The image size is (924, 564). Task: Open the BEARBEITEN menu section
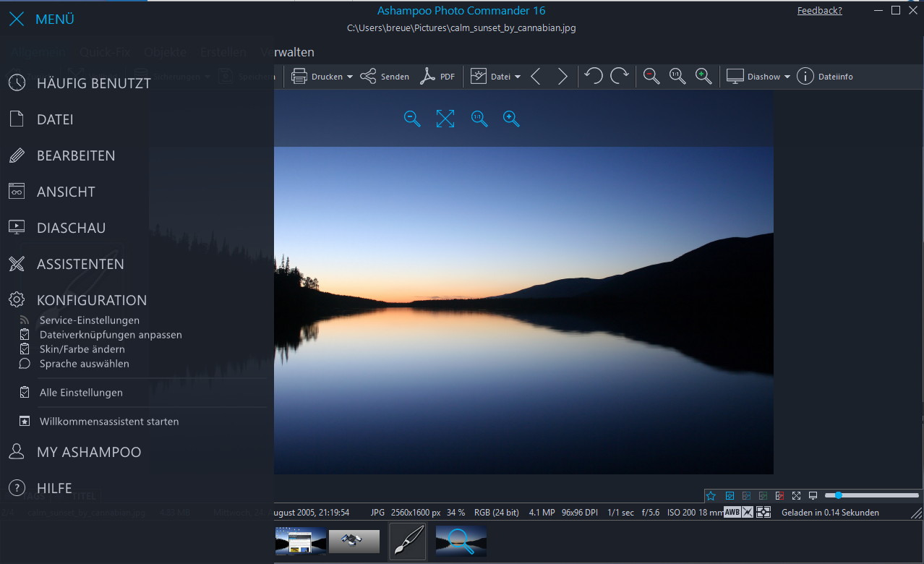click(76, 155)
